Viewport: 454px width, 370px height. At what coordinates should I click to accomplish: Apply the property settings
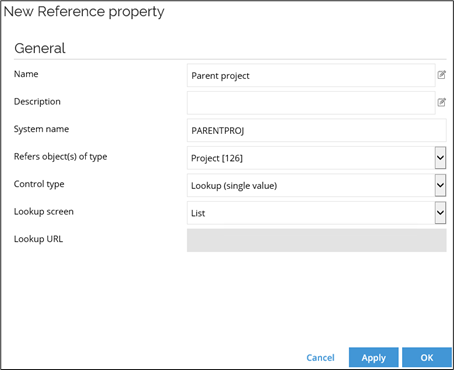pos(374,357)
